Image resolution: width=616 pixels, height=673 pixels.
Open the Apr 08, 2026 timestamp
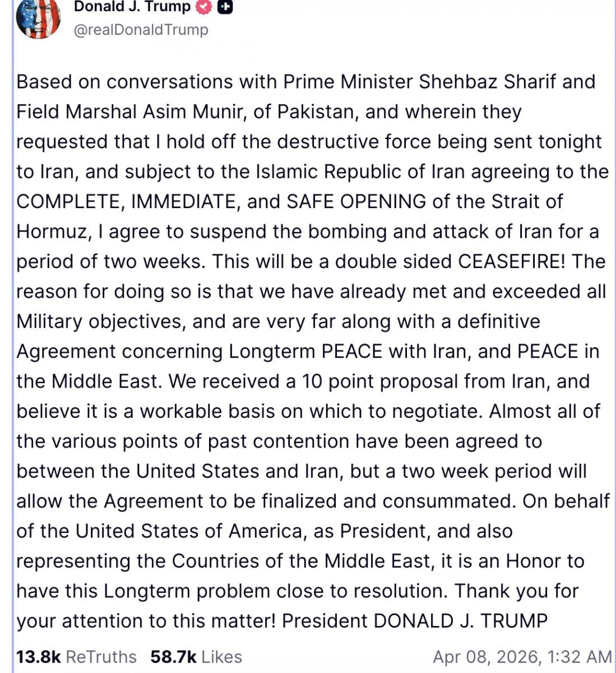click(522, 657)
